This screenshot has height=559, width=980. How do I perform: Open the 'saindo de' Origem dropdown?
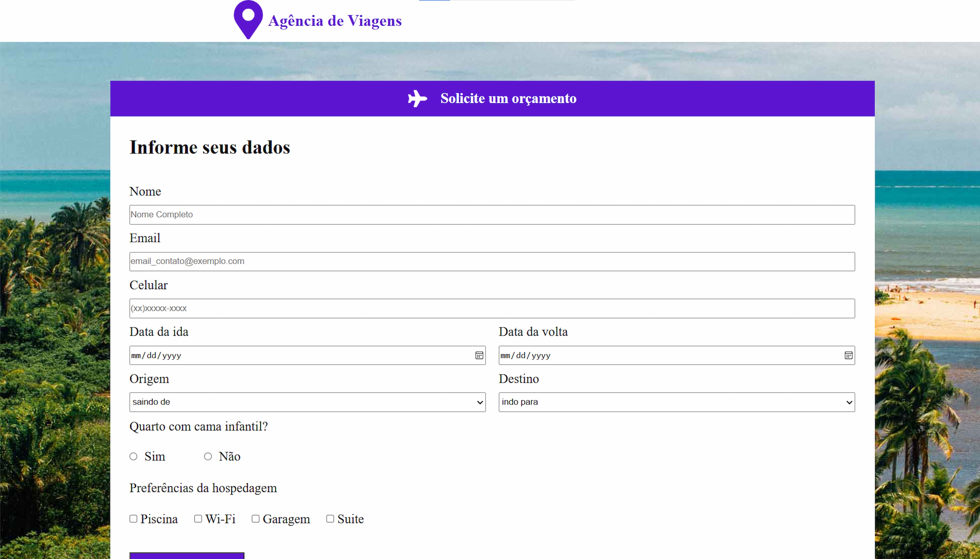tap(307, 402)
